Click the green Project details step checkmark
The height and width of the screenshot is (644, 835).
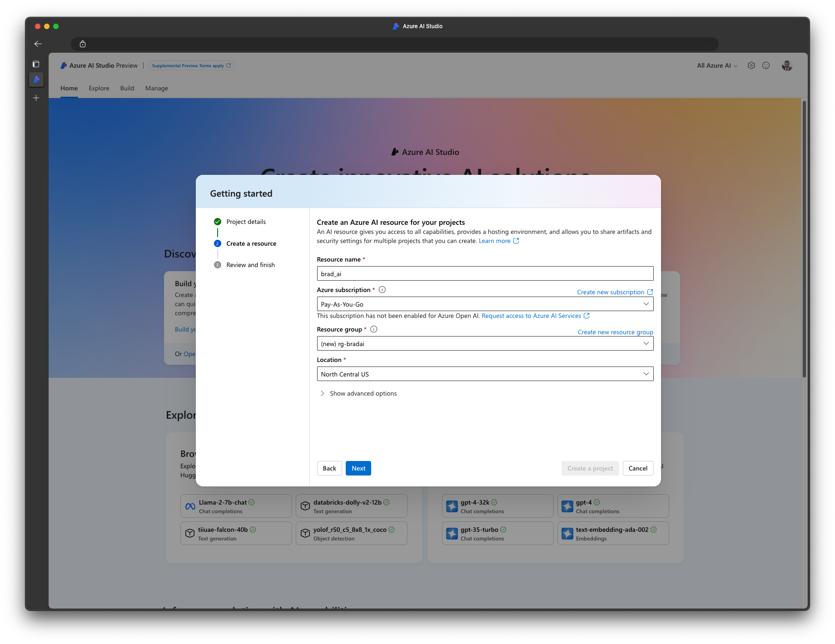tap(218, 222)
